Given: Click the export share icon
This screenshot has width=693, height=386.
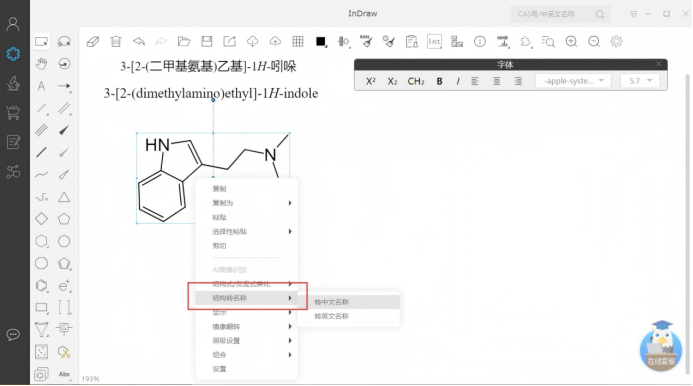Looking at the screenshot, I should 229,42.
